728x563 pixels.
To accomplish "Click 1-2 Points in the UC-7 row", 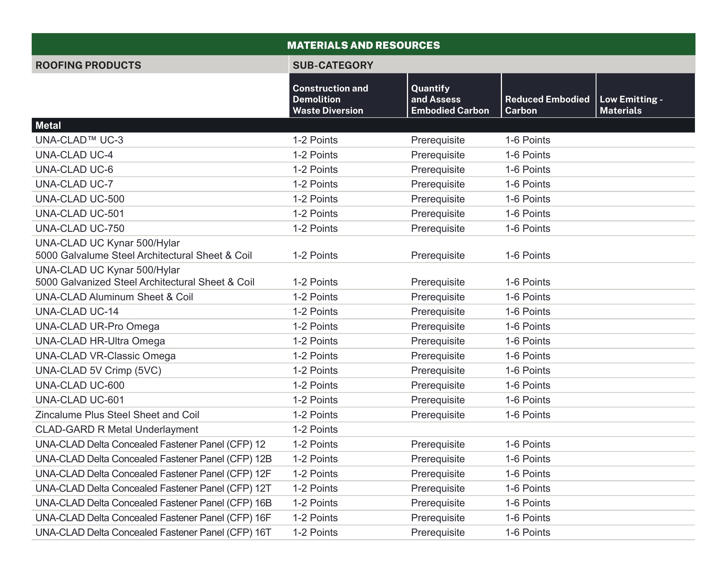I will coord(315,184).
